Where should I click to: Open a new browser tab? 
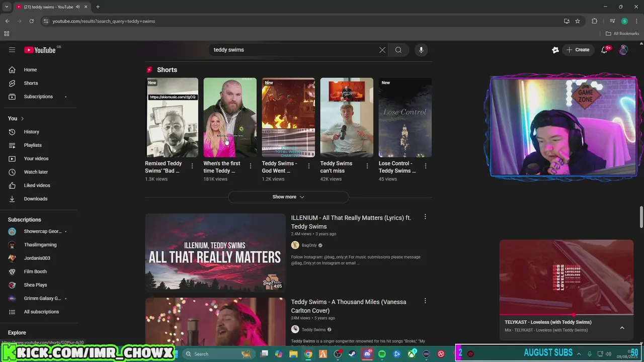click(98, 7)
